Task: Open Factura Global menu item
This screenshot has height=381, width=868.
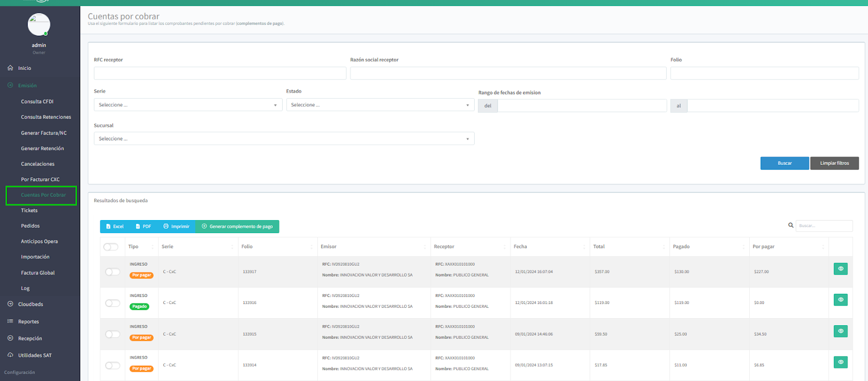Action: click(x=38, y=273)
